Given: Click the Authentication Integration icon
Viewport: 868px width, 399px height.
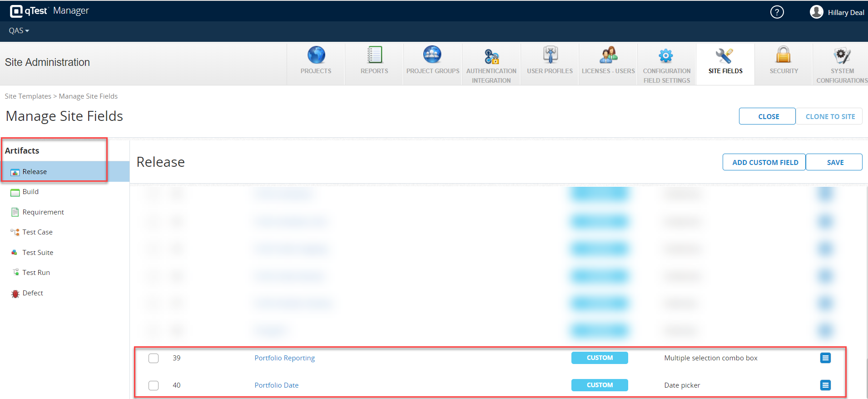Looking at the screenshot, I should (x=491, y=56).
